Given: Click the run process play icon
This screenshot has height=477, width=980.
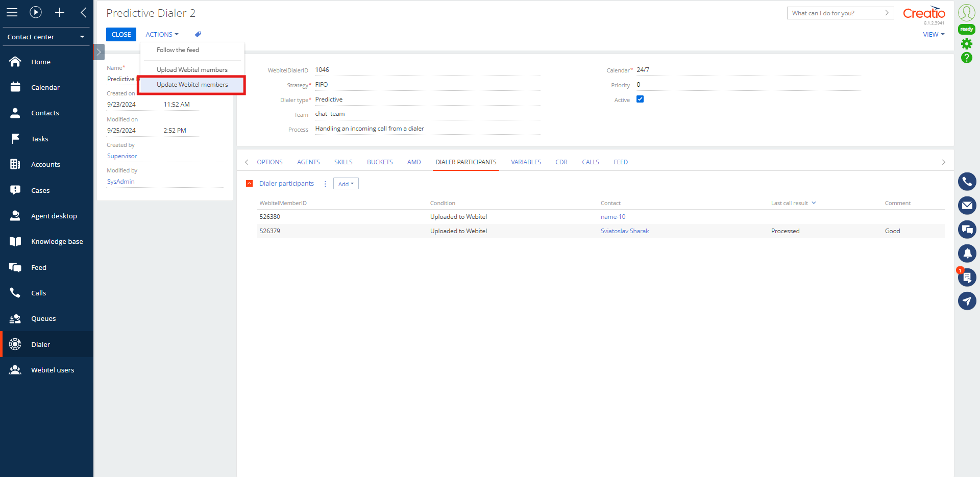Looking at the screenshot, I should 36,12.
